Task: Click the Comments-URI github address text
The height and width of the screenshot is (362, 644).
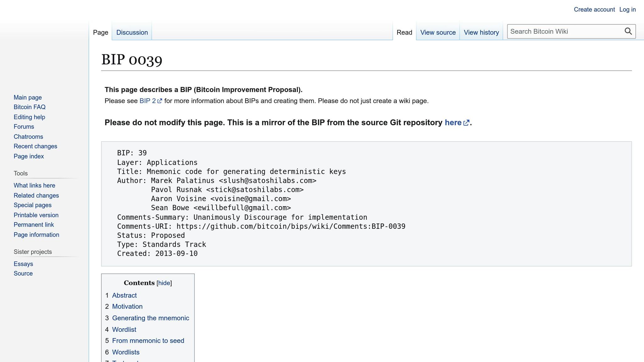Action: pos(291,226)
